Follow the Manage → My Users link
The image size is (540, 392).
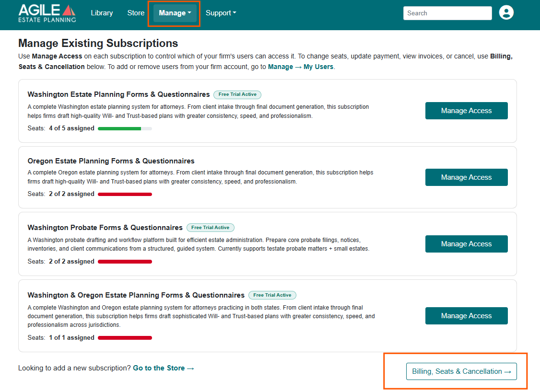[x=300, y=67]
